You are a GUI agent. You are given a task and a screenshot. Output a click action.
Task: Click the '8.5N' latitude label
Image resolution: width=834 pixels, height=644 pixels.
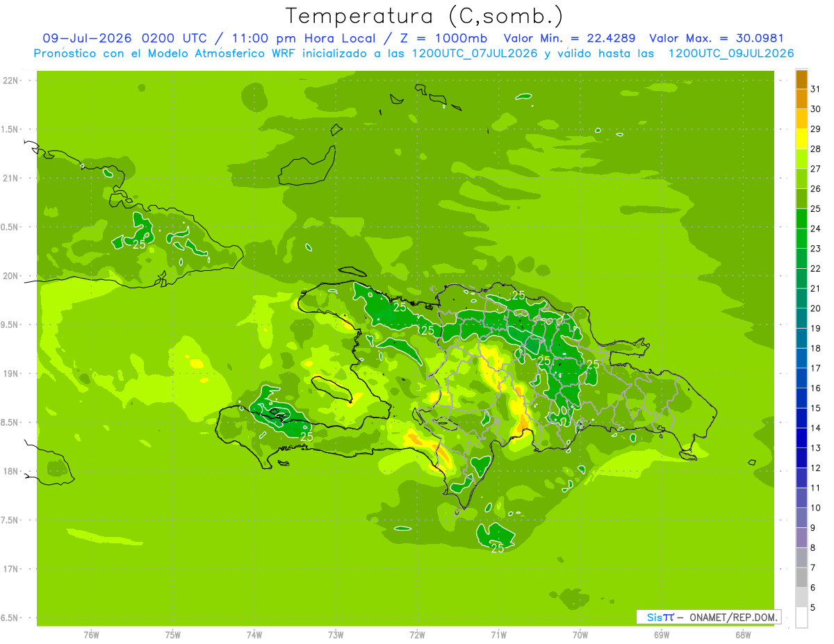coord(10,422)
